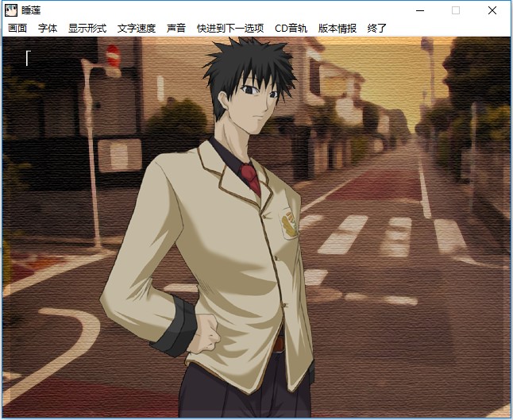The image size is (513, 420).
Task: Click the 睡莲 app icon in title bar
Action: tap(11, 10)
